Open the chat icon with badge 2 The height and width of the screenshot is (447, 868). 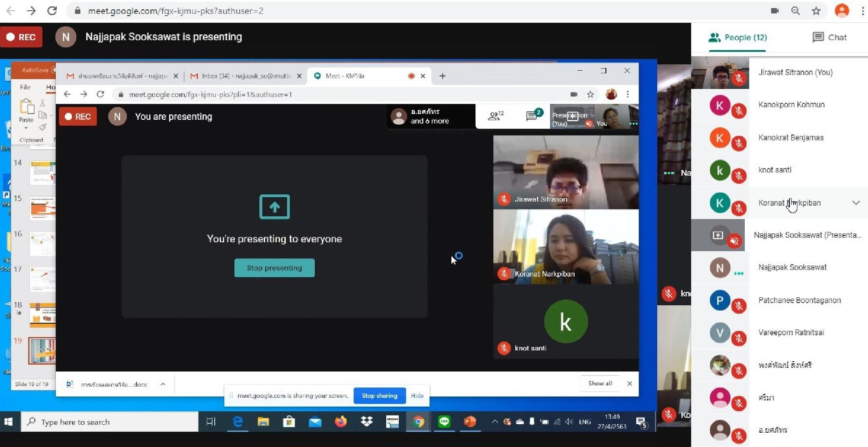tap(534, 116)
